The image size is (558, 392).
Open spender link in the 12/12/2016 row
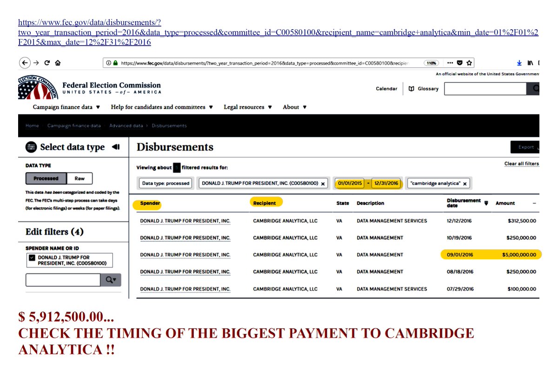pos(185,221)
